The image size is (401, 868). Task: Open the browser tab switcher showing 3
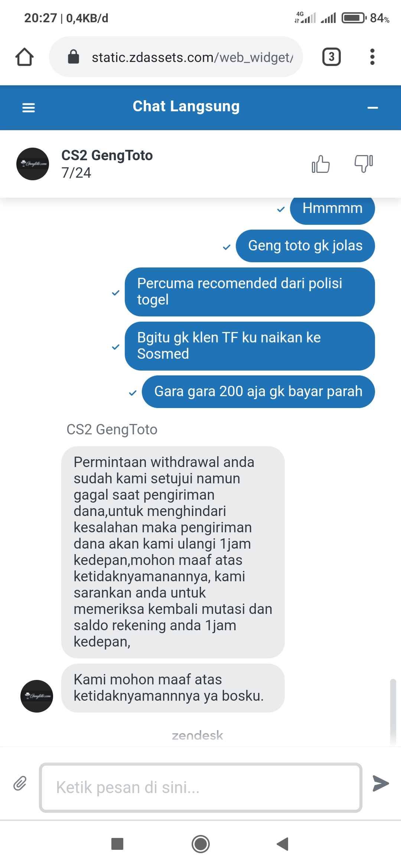[x=332, y=57]
